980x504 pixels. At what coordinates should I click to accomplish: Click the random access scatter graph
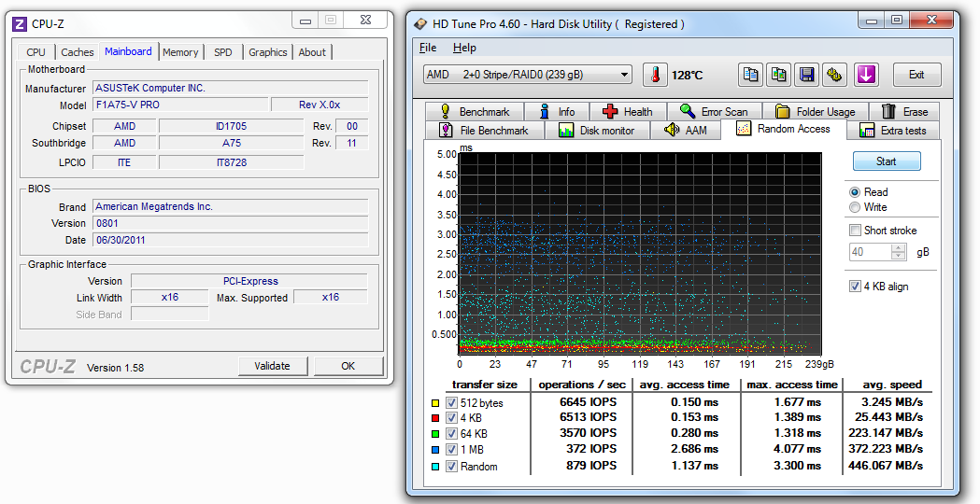coord(640,254)
